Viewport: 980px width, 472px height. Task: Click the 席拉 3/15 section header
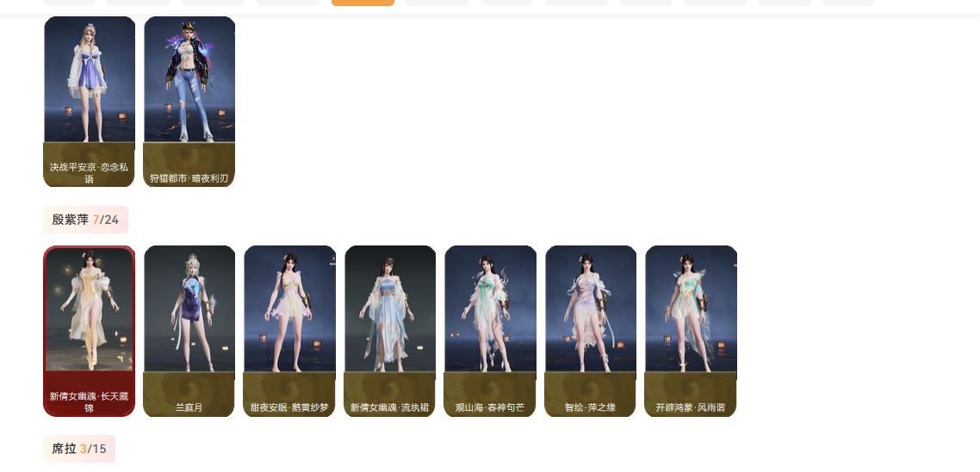(x=79, y=448)
